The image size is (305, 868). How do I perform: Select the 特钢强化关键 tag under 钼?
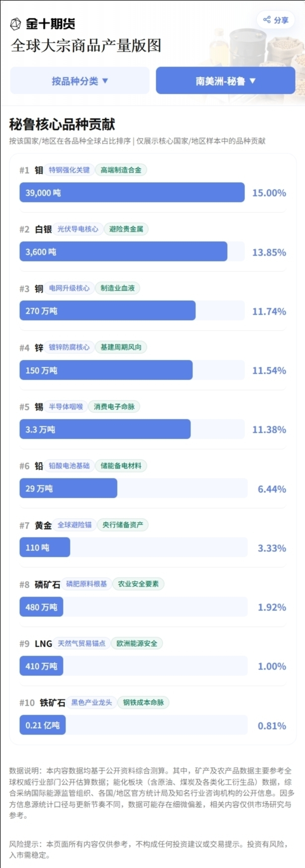pos(69,170)
